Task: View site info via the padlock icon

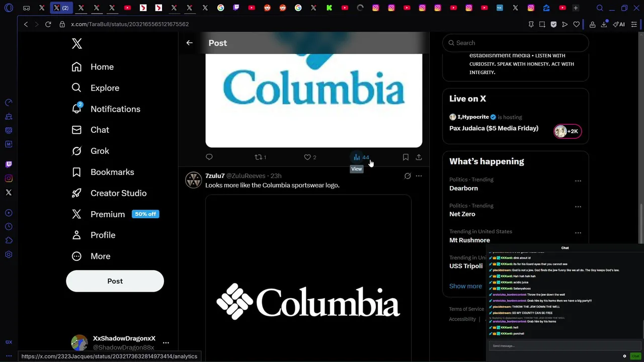Action: (62, 24)
